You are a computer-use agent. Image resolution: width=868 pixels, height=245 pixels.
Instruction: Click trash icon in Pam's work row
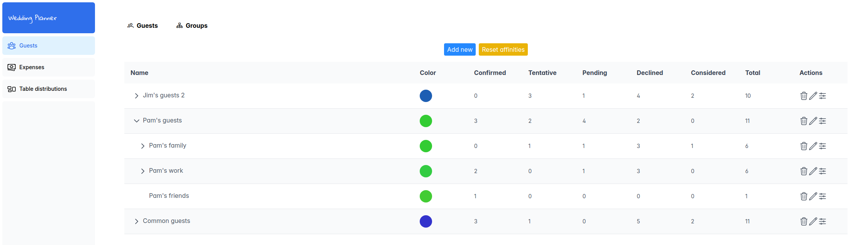(804, 171)
